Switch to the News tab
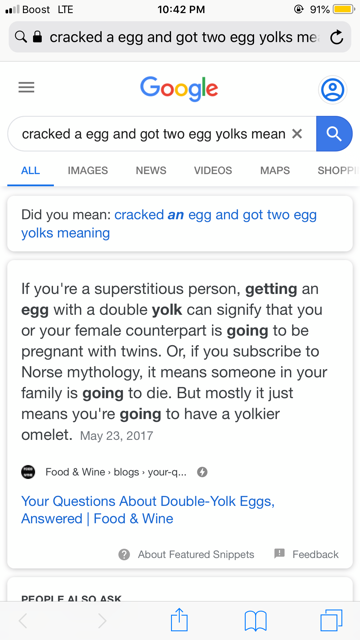Image resolution: width=360 pixels, height=640 pixels. 151,170
